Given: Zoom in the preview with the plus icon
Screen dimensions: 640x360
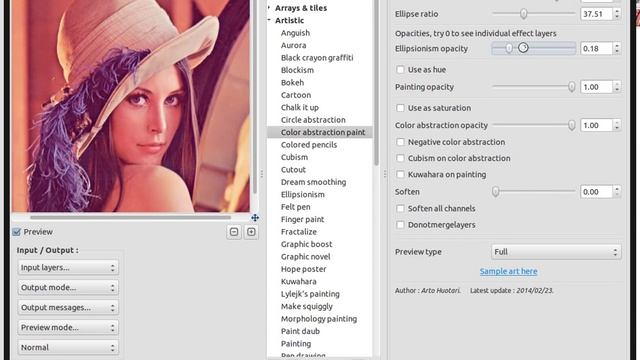Looking at the screenshot, I should tap(251, 232).
